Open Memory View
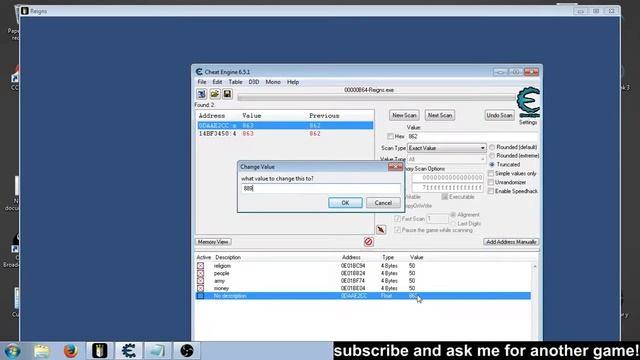The image size is (640, 360). (213, 242)
